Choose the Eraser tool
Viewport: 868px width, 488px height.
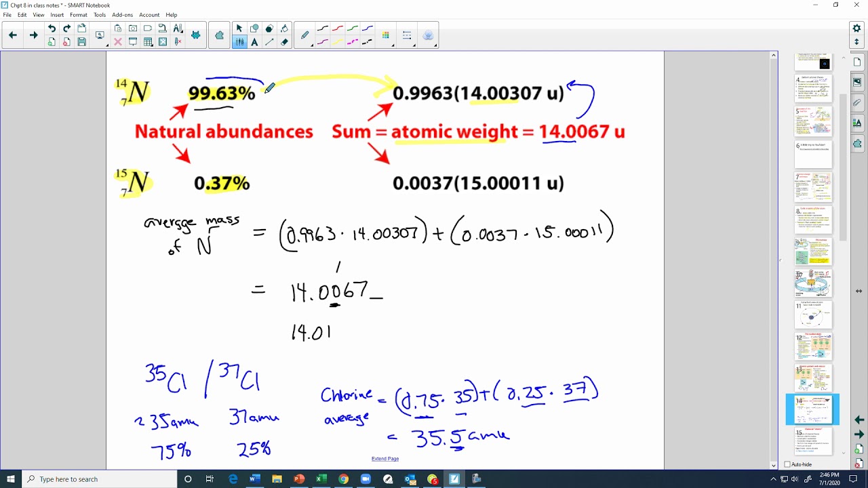(284, 42)
